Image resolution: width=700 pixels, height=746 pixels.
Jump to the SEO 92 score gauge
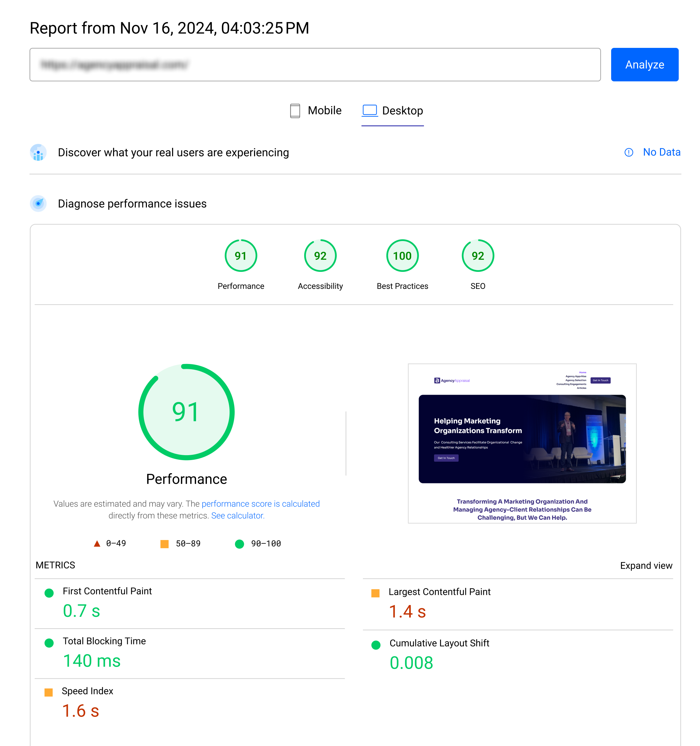478,255
